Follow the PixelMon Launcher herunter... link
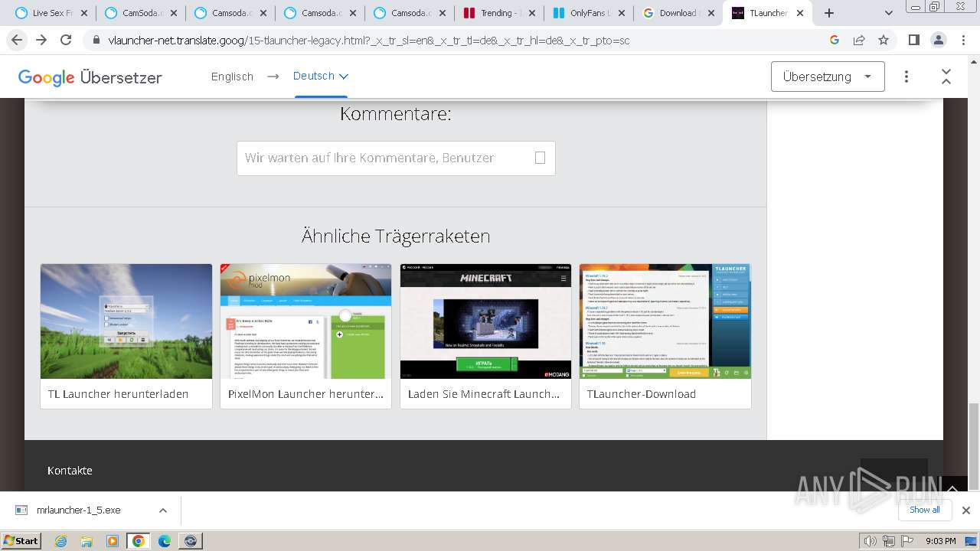 pos(305,394)
